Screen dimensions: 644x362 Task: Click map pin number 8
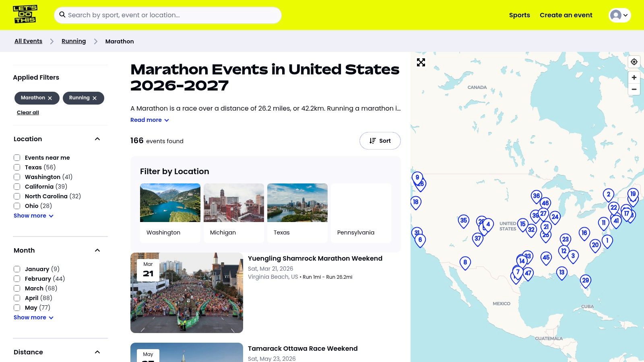[x=465, y=263]
